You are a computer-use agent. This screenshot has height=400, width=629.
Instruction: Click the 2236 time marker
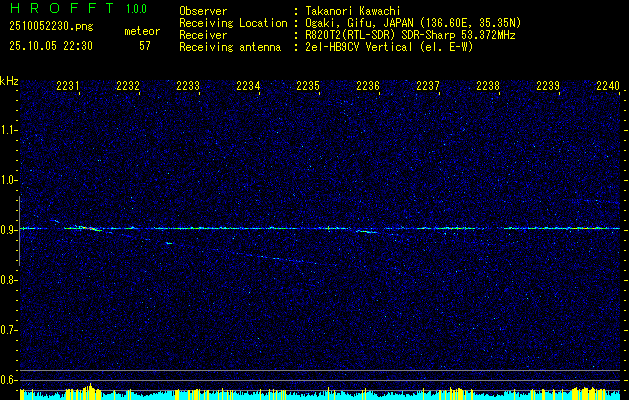point(368,86)
